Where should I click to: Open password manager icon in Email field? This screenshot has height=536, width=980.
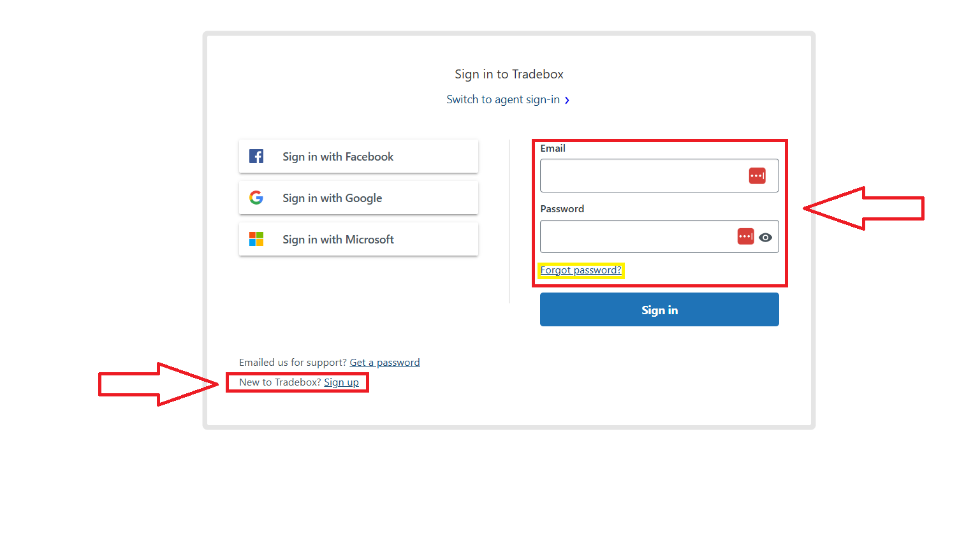pos(757,176)
